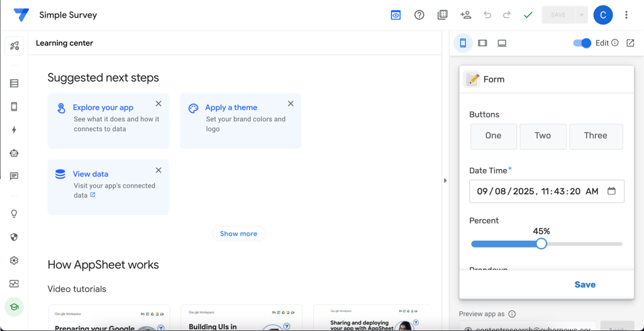Open the Automation robot icon in sidebar
Screen dimensions: 644x331
click(x=14, y=153)
